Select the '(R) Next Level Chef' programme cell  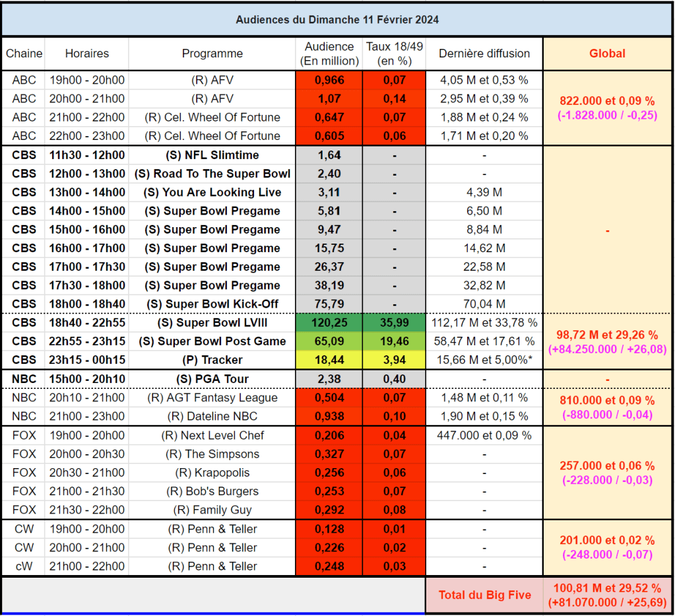click(212, 436)
